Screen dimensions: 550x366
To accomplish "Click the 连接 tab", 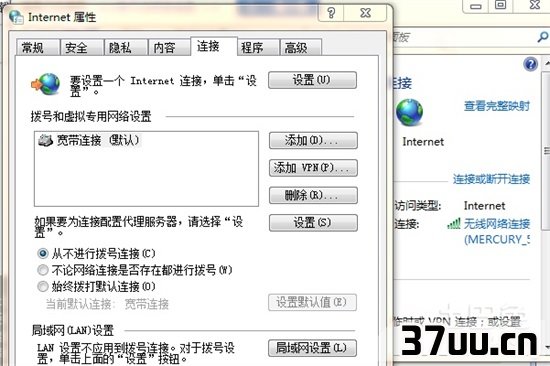I will click(214, 46).
